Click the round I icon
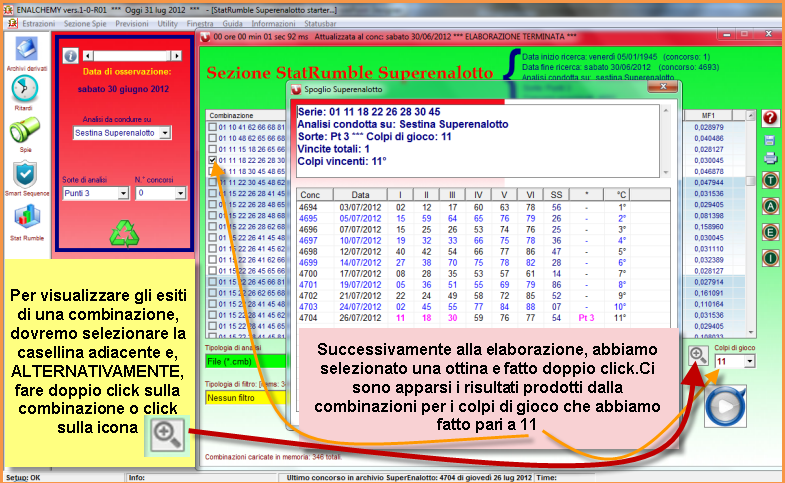785x483 pixels. [770, 258]
